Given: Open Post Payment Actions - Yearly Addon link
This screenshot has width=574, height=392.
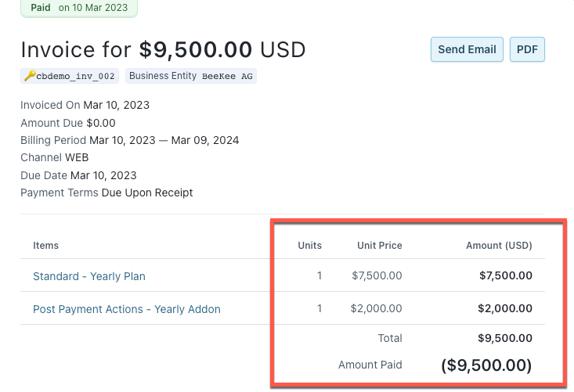Looking at the screenshot, I should 126,309.
